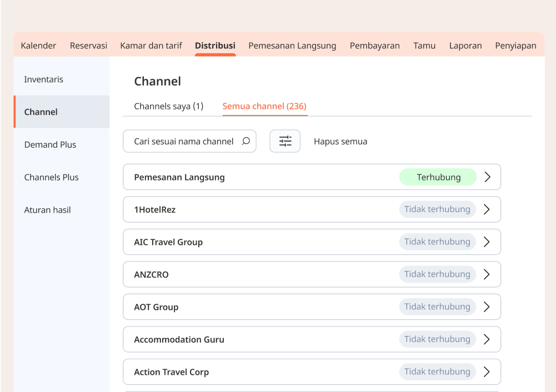Select Inventaris in the sidebar

coord(44,79)
